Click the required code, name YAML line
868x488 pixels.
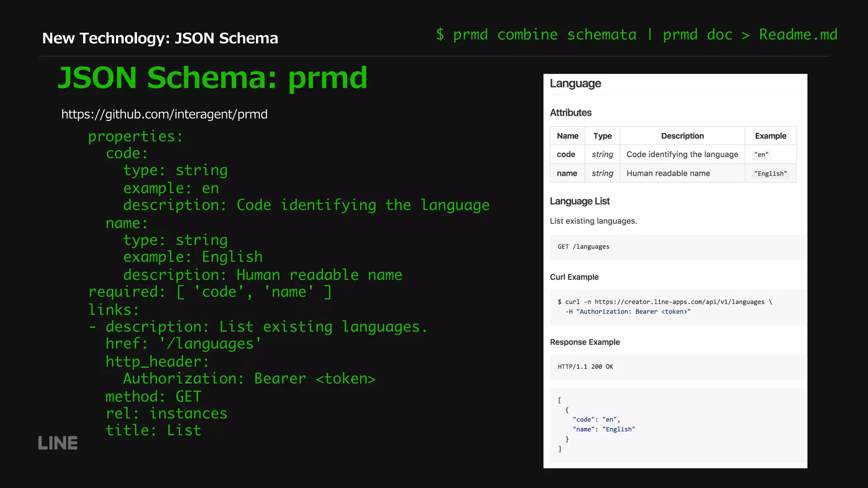click(210, 292)
